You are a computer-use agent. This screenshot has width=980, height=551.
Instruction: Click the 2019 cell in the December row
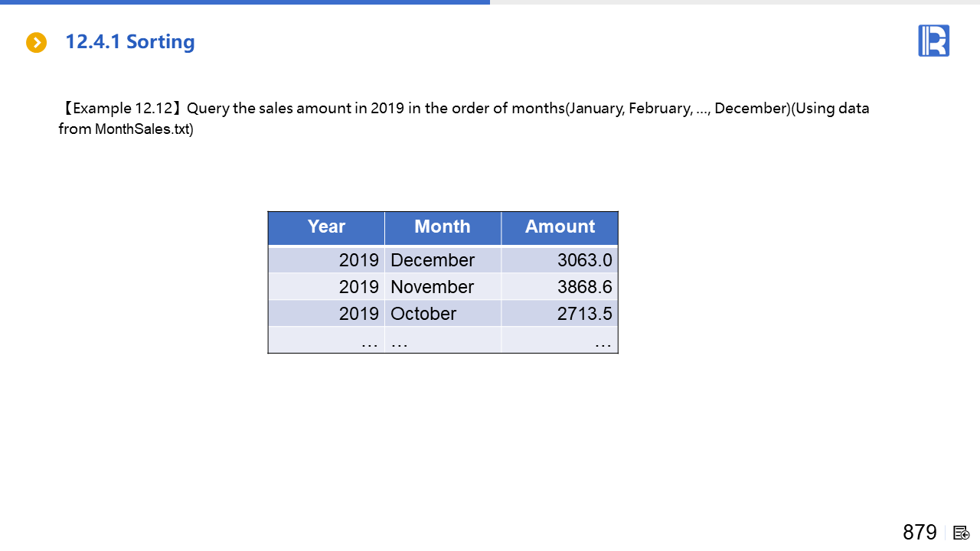(359, 260)
